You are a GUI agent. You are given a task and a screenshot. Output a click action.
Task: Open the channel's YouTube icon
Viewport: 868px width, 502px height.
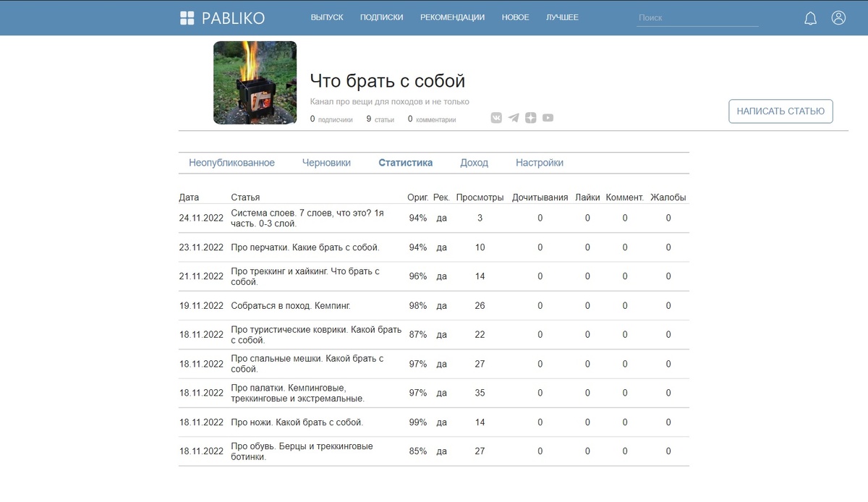point(548,118)
